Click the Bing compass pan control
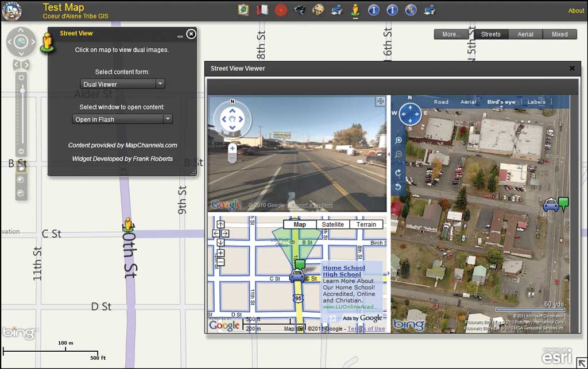The width and height of the screenshot is (588, 369). (410, 114)
